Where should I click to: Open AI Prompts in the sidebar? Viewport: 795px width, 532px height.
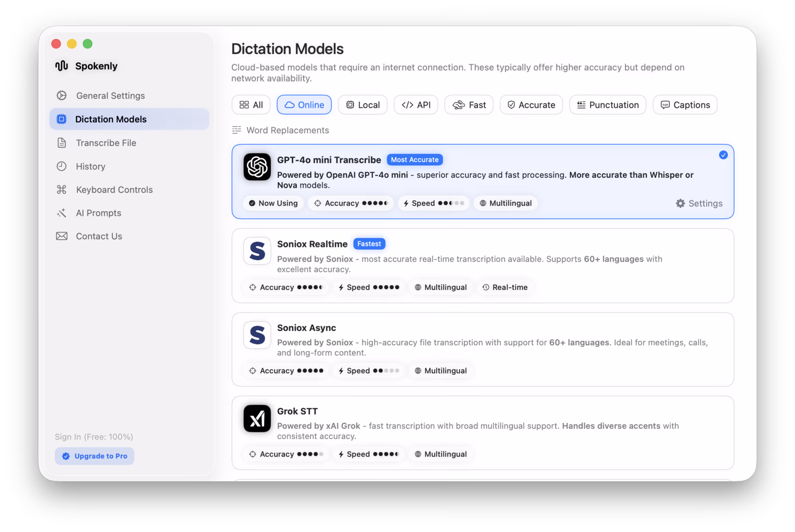pyautogui.click(x=129, y=213)
